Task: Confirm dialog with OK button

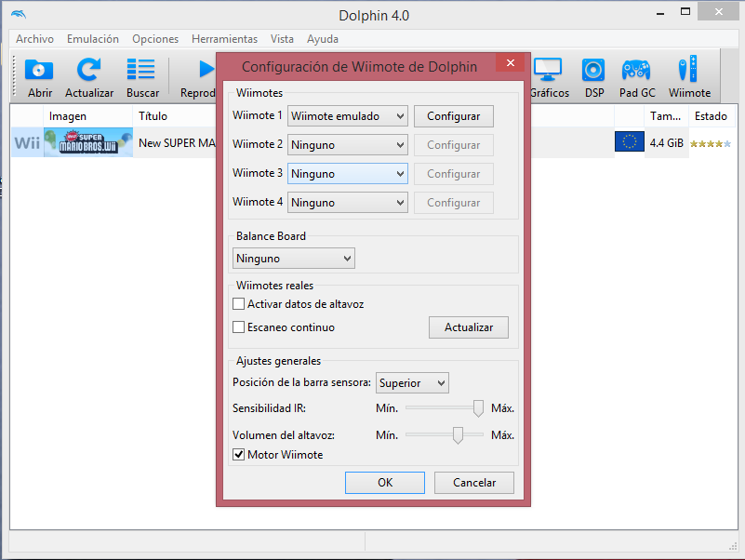Action: click(385, 483)
